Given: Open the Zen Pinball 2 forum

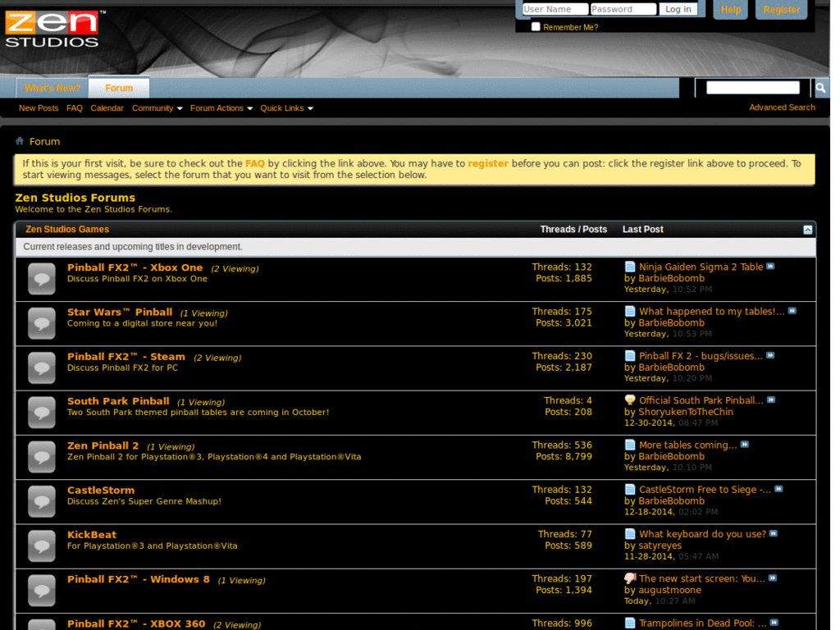Looking at the screenshot, I should tap(103, 445).
